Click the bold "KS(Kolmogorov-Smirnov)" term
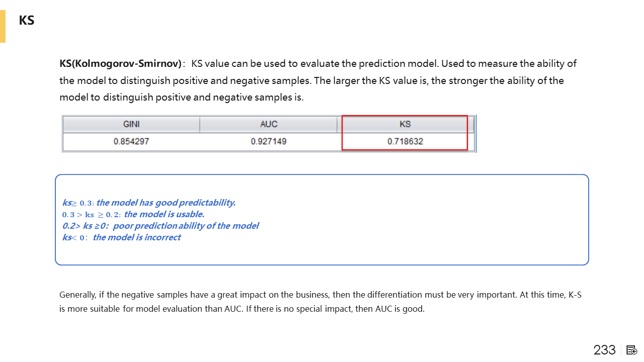644x362 pixels. [x=120, y=64]
